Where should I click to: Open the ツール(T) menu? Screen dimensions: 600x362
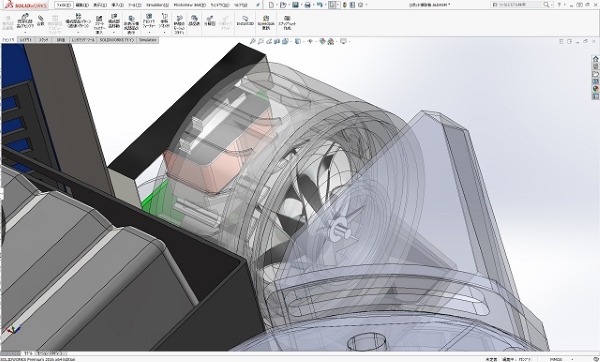click(x=134, y=5)
